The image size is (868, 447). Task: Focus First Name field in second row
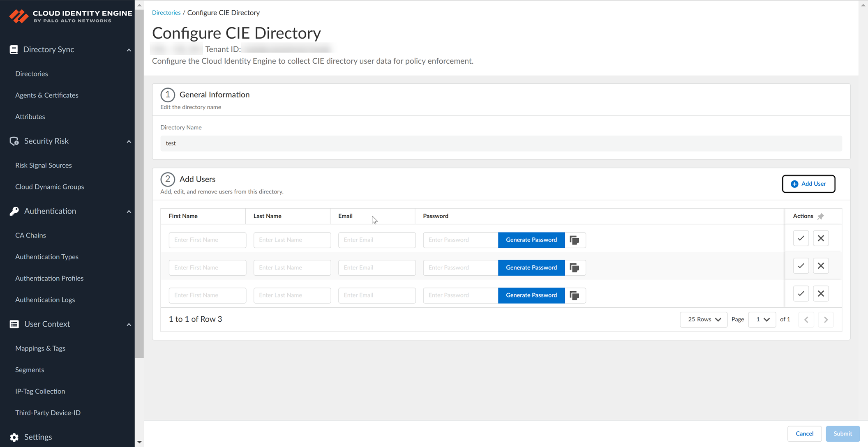click(208, 268)
